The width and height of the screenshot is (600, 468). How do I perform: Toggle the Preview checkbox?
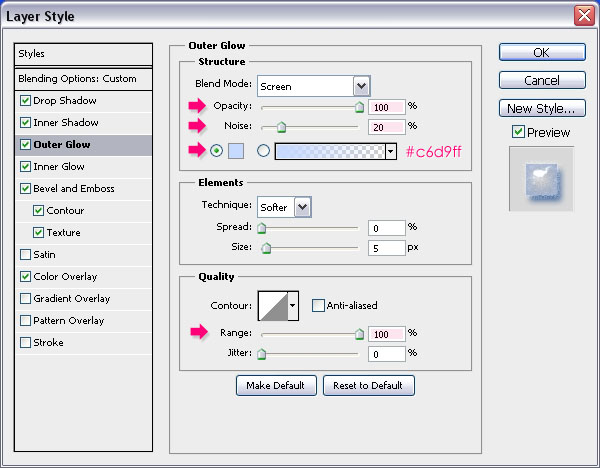518,132
